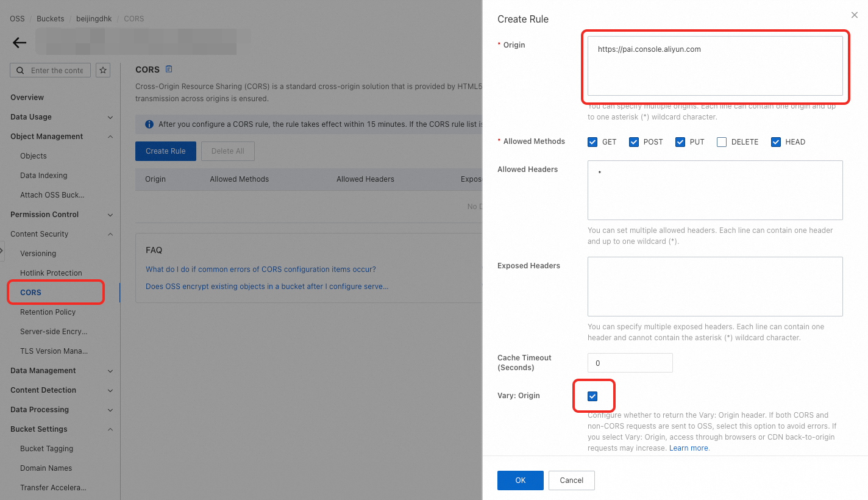This screenshot has height=500, width=868.
Task: Expand the Data Management section
Action: pyautogui.click(x=110, y=371)
